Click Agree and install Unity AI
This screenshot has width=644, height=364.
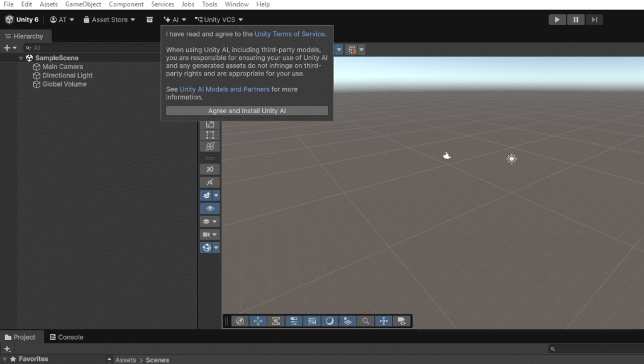[247, 111]
